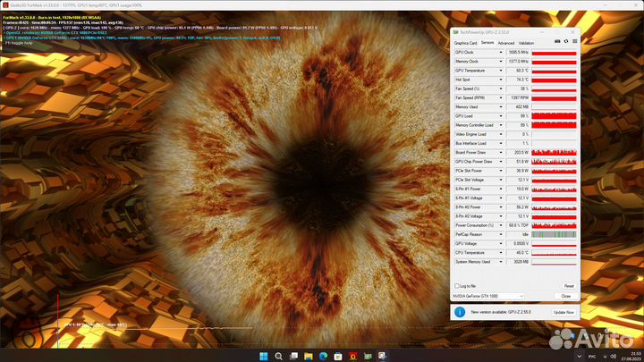The width and height of the screenshot is (644, 362).
Task: Click the Fan Speed (RPM) value field
Action: click(518, 97)
